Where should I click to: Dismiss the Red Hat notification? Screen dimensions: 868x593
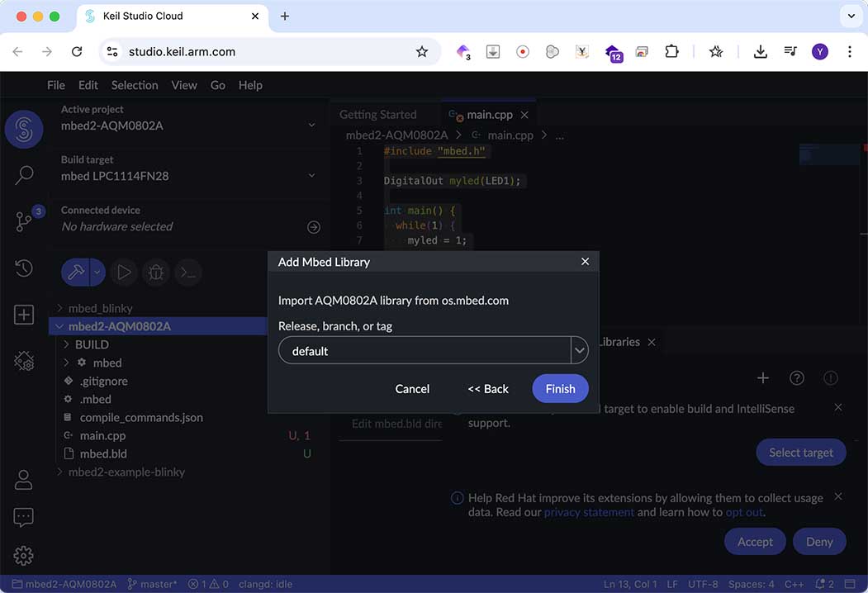[x=838, y=496]
